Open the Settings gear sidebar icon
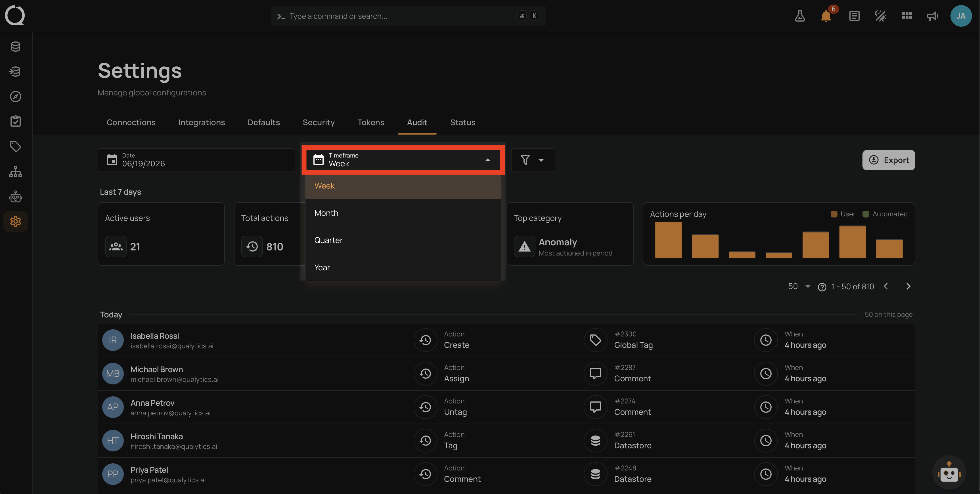This screenshot has width=980, height=494. [x=16, y=221]
